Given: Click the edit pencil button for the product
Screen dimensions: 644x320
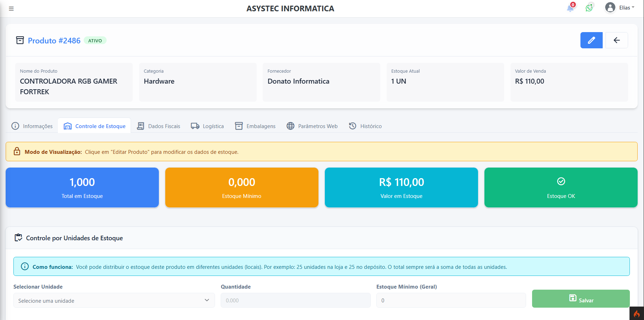Looking at the screenshot, I should pos(591,40).
